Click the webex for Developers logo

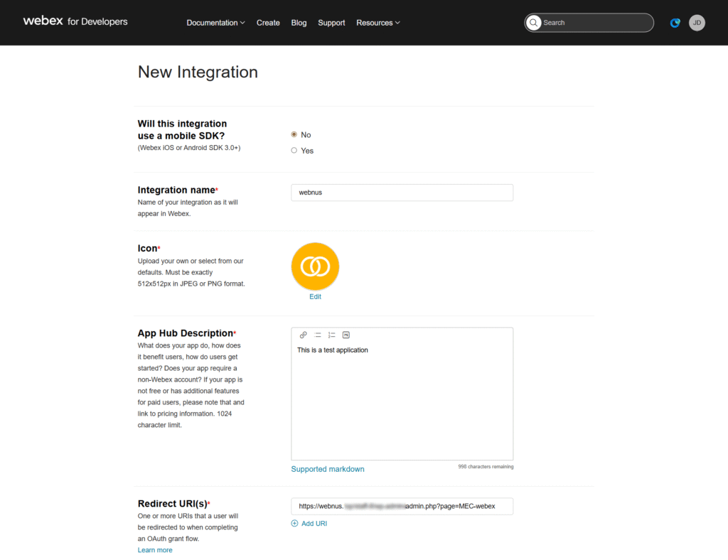75,21
